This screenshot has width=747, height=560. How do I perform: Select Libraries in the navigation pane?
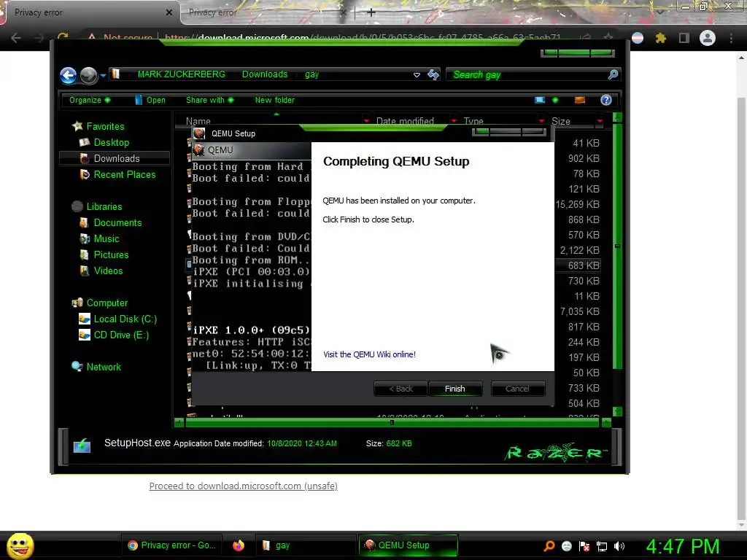[104, 206]
